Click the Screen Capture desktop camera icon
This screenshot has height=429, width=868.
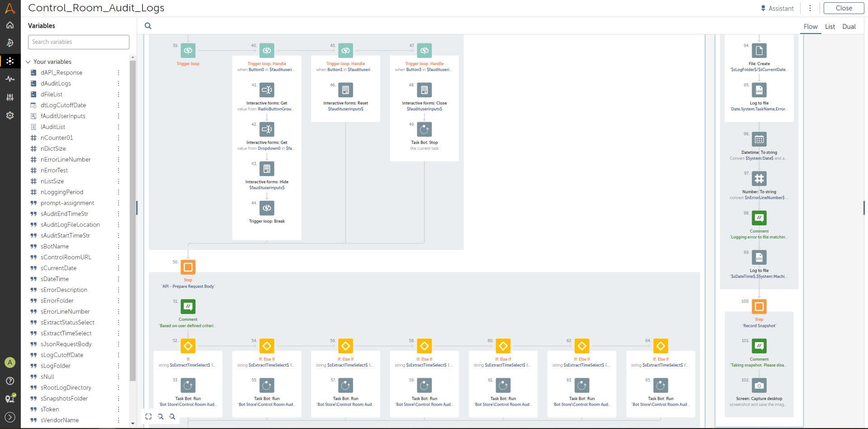759,386
